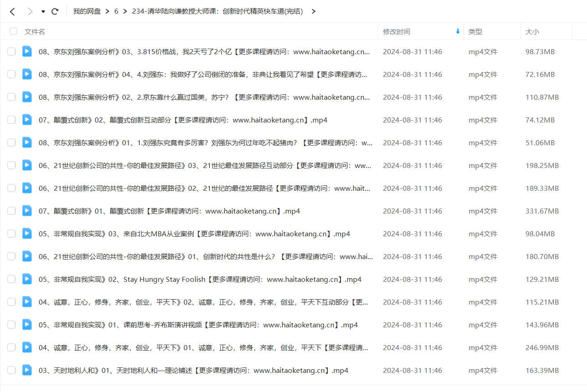Image resolution: width=587 pixels, height=392 pixels.
Task: Select file name 07、颠覆式创新》01、颠覆式创新
Action: point(169,211)
